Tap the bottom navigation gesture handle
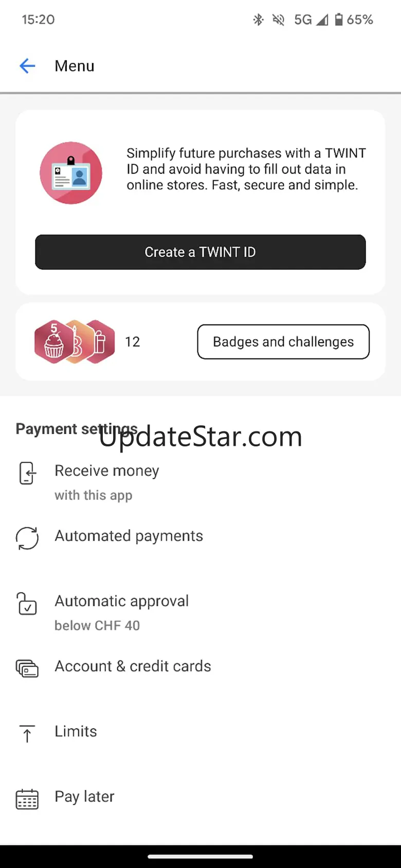The width and height of the screenshot is (401, 868). click(200, 857)
